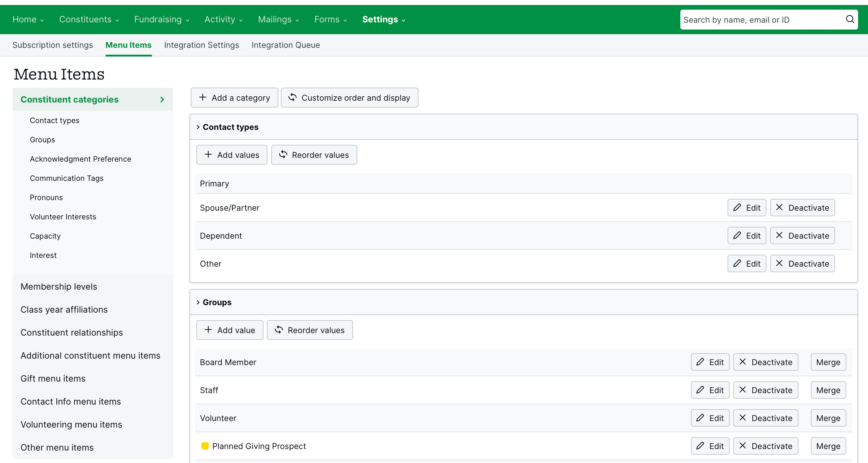868x463 pixels.
Task: Click plus icon on Groups Add value
Action: pyautogui.click(x=208, y=330)
